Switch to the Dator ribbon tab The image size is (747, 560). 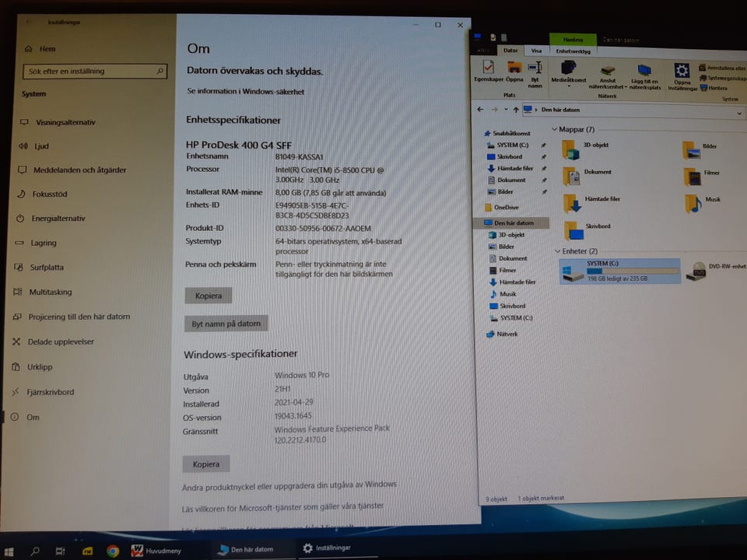tap(510, 50)
